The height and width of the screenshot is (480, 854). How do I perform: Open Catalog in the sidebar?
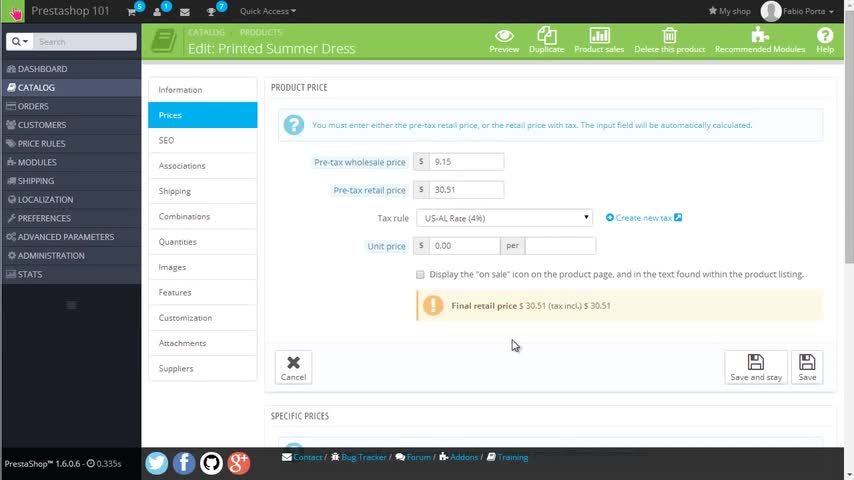(x=71, y=88)
